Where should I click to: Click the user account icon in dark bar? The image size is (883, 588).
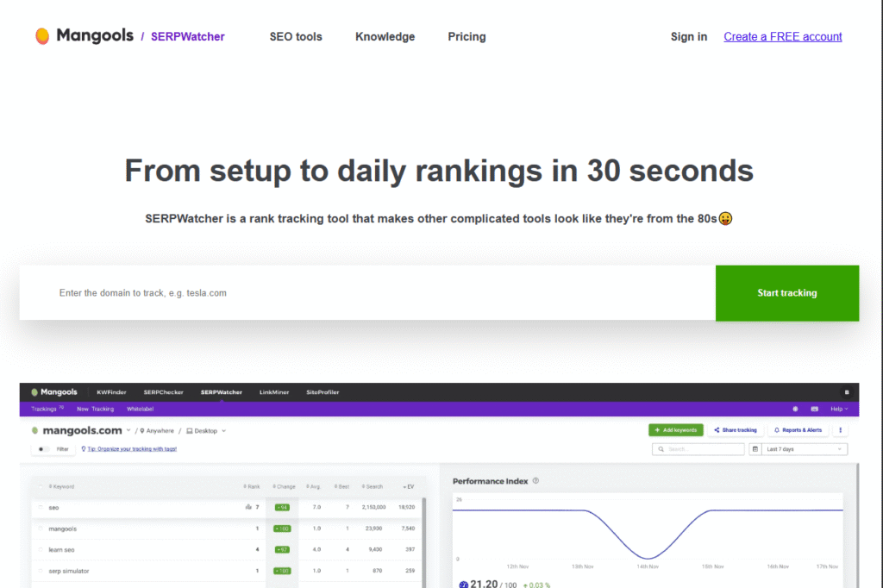[x=847, y=392]
